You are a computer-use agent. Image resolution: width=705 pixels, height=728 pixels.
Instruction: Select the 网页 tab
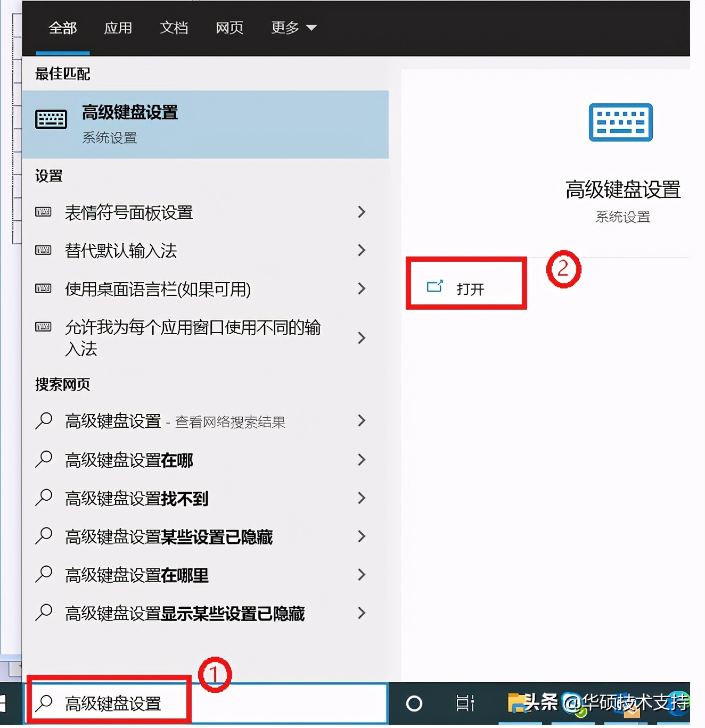(x=229, y=28)
